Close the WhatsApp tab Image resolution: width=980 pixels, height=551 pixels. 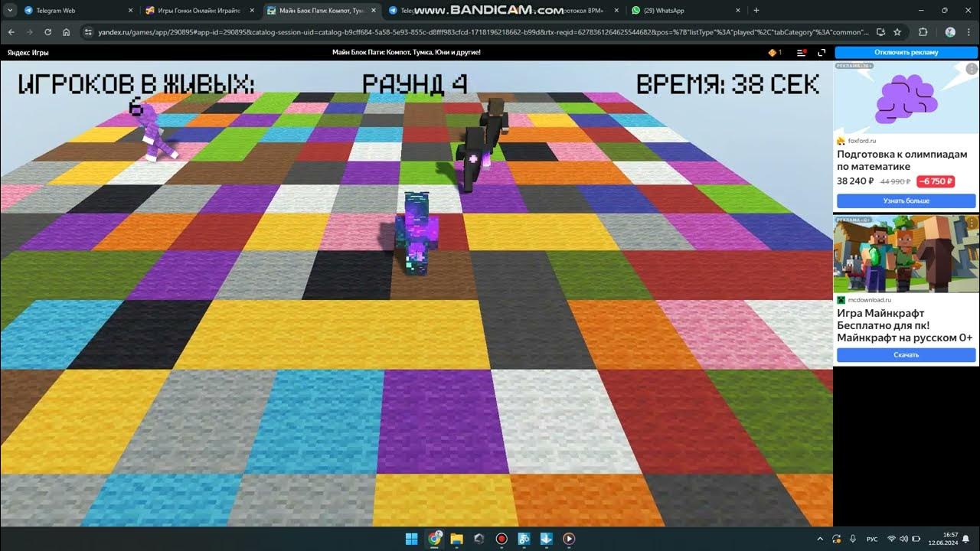(x=737, y=11)
